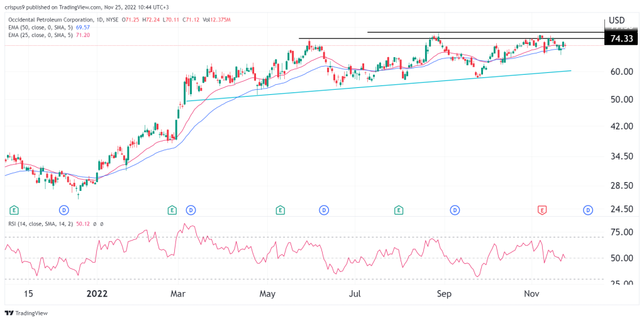Click the dividend D marker left of the 2022 label

pos(65,210)
